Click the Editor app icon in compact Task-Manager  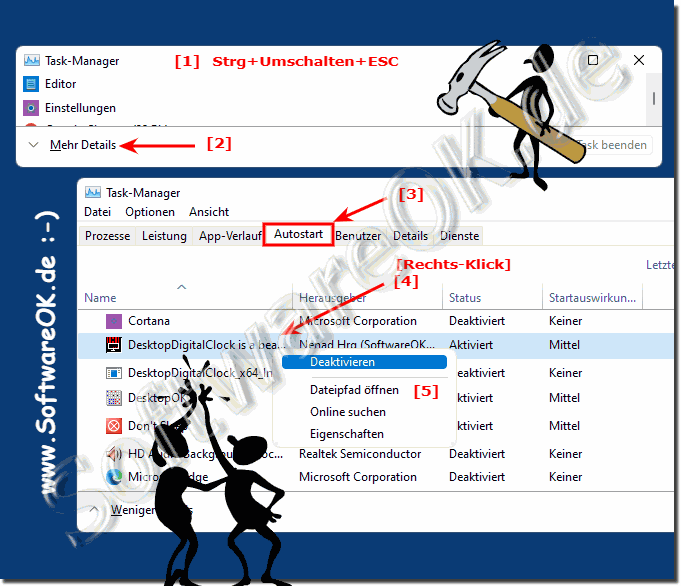click(31, 84)
